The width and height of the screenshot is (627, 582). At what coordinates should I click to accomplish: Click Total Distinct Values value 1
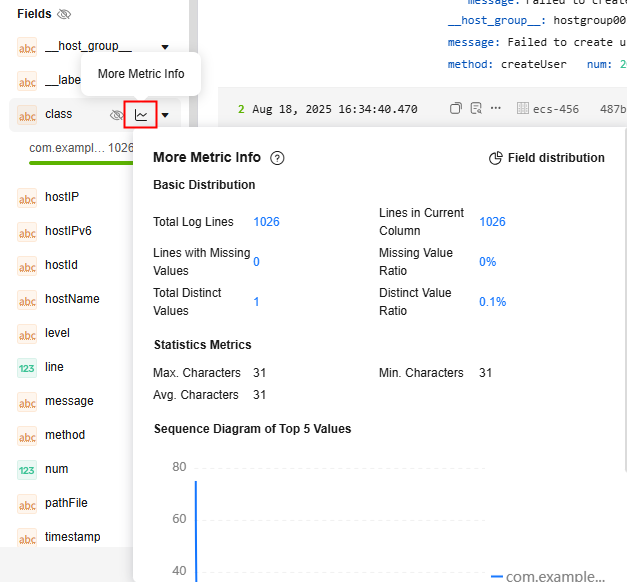(256, 302)
